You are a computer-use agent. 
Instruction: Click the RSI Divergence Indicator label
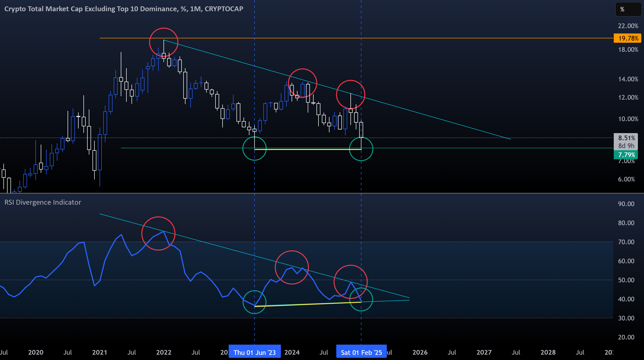pos(43,202)
